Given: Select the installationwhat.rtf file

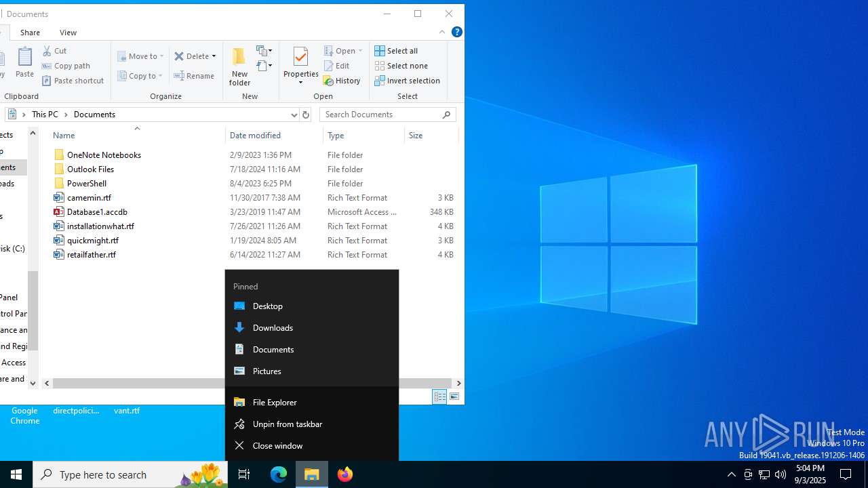Looking at the screenshot, I should coord(100,226).
